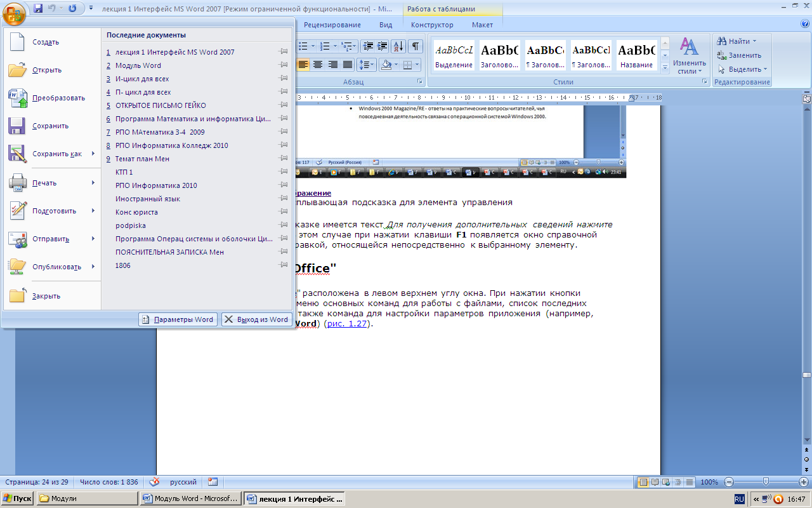Open recent document 'Конс юриста'
Image resolution: width=812 pixels, height=508 pixels.
(136, 212)
